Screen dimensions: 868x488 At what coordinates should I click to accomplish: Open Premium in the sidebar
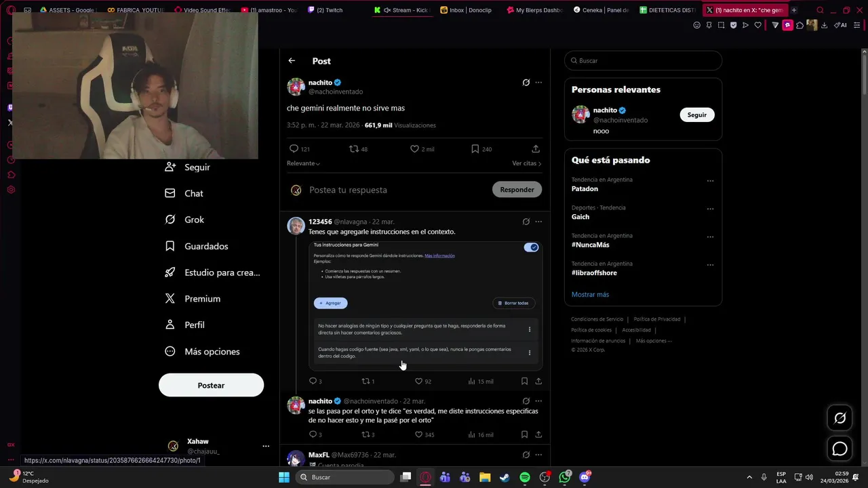click(193, 298)
